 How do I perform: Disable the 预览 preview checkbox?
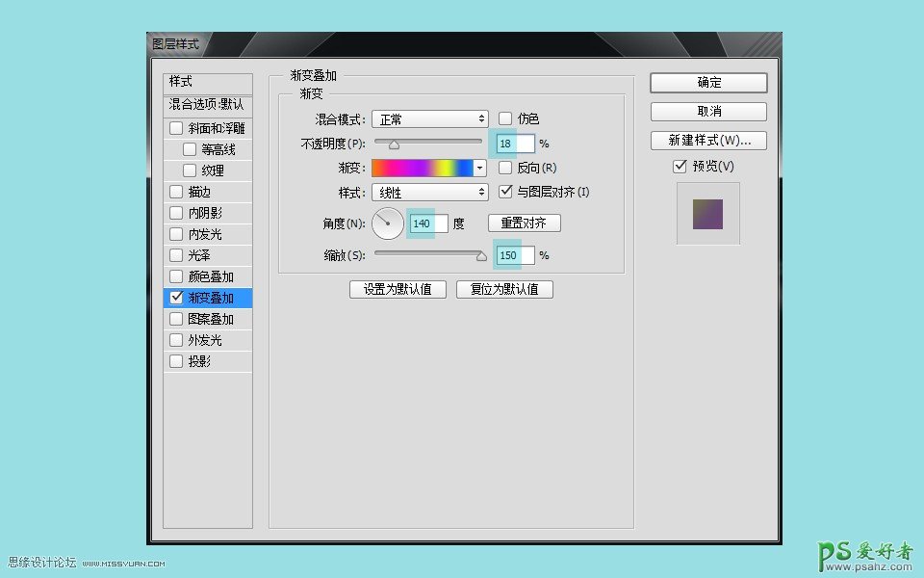point(681,167)
